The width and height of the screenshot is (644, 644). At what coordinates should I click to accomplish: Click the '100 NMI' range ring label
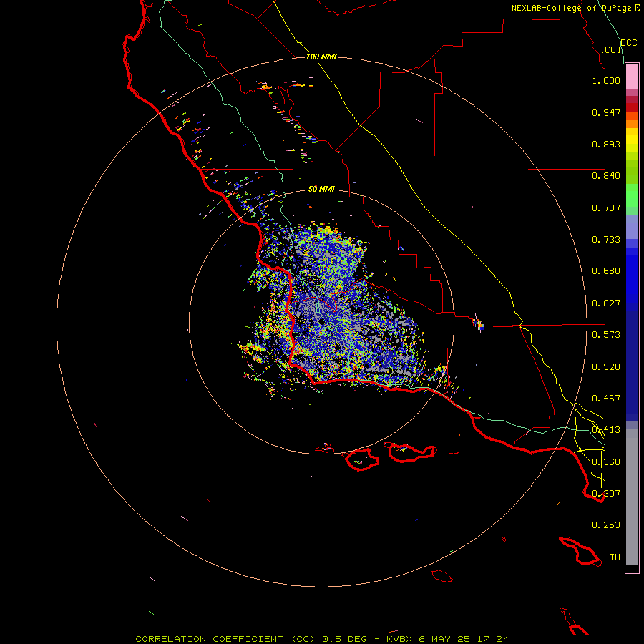[321, 57]
